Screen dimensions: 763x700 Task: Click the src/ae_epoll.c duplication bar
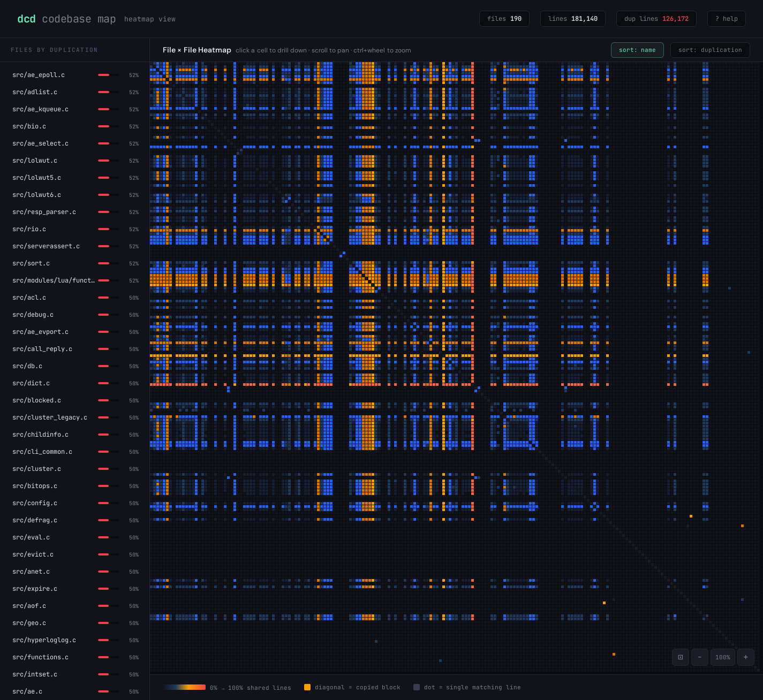[109, 75]
